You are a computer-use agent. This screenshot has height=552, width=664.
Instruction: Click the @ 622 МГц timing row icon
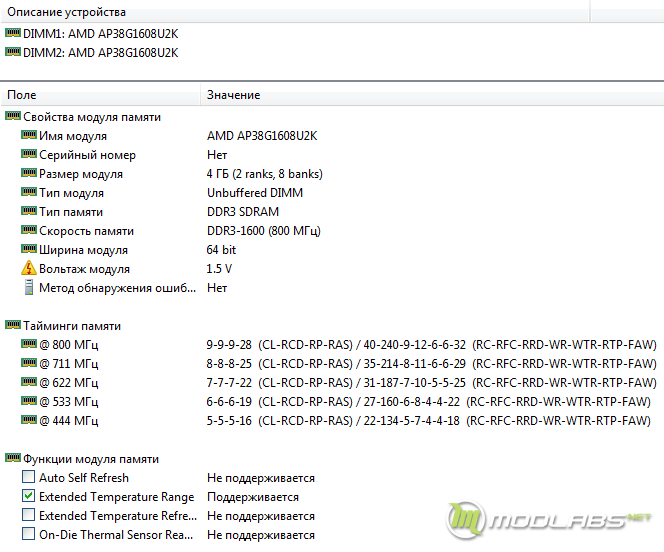click(x=29, y=382)
